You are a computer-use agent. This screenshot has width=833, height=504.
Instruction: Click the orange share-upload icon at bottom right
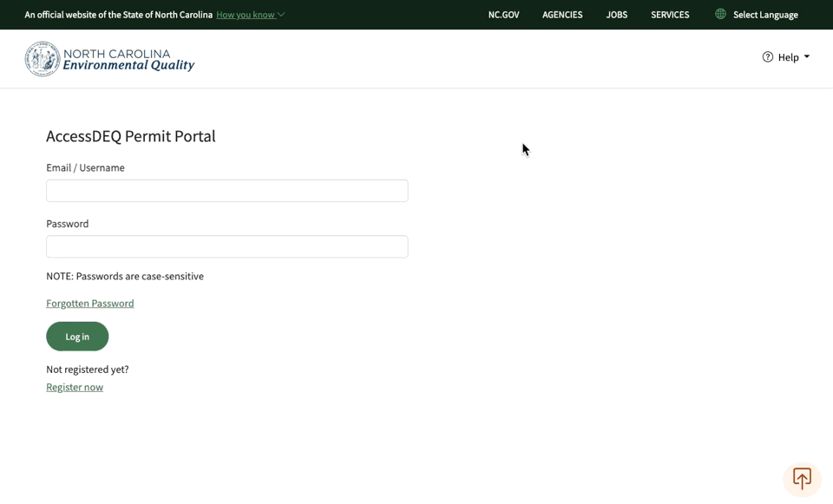pos(802,479)
